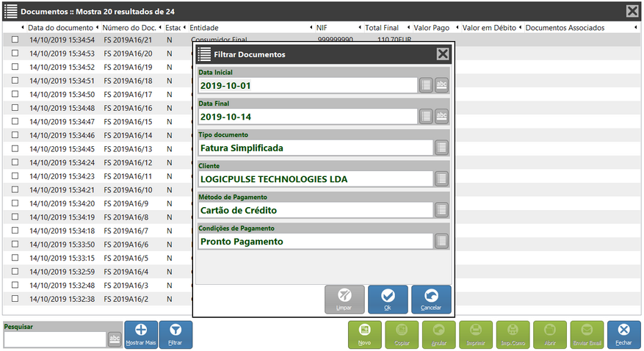Expand the Método de Pagamento list
644x351 pixels.
point(441,210)
